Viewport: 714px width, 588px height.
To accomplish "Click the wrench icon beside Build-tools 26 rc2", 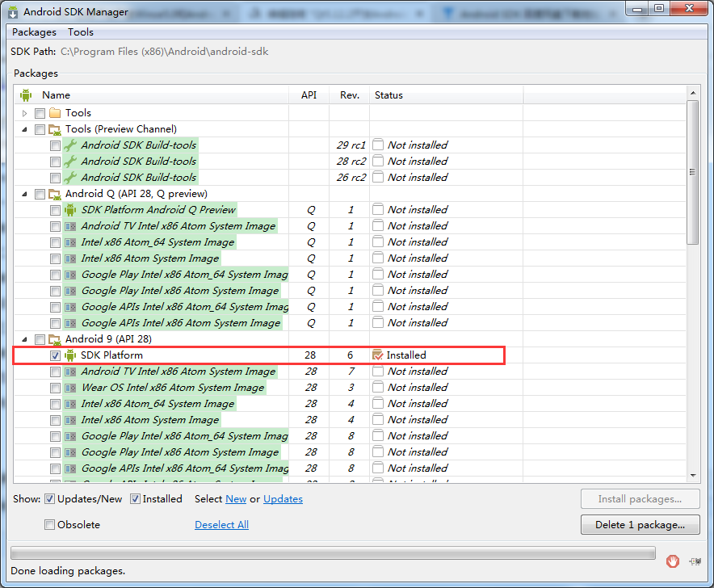I will (70, 178).
